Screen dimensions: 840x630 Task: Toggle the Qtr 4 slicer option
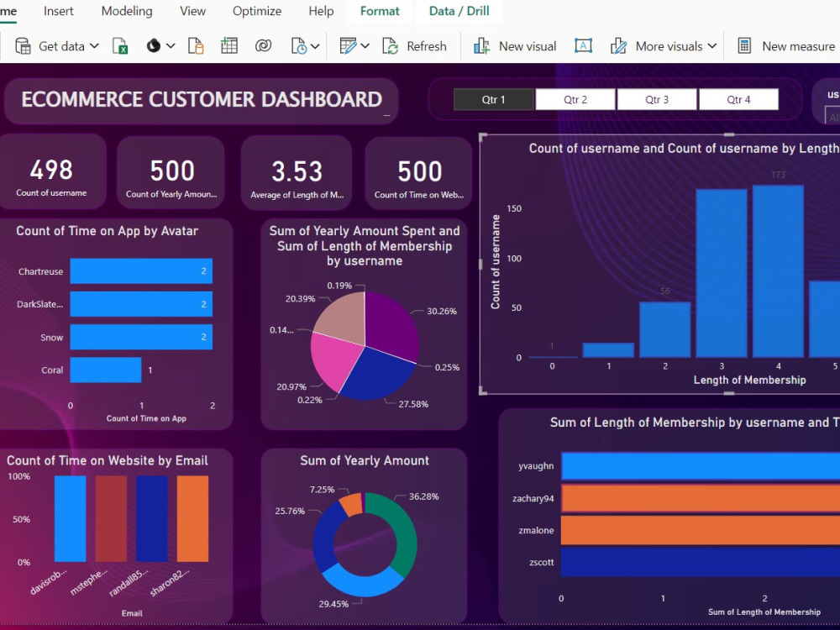738,98
